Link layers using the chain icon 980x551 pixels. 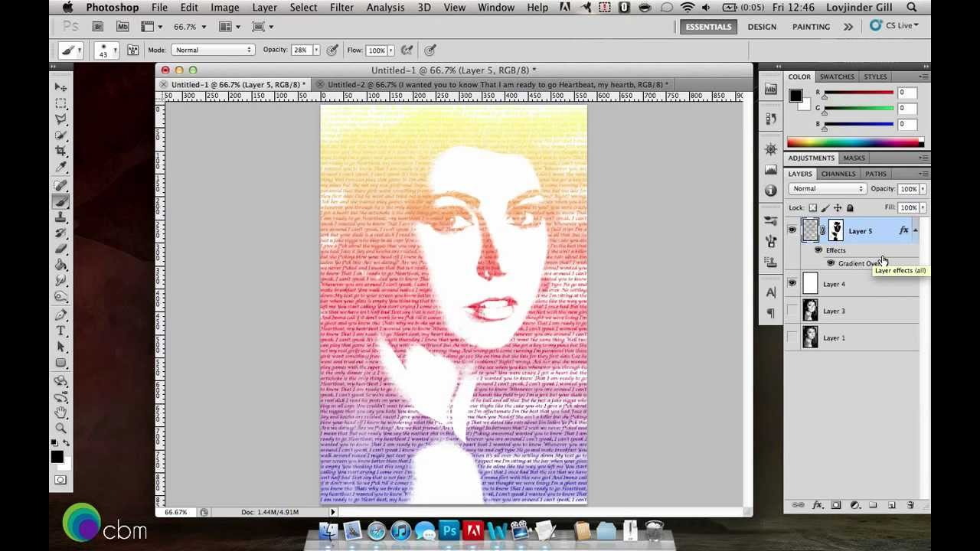click(798, 505)
